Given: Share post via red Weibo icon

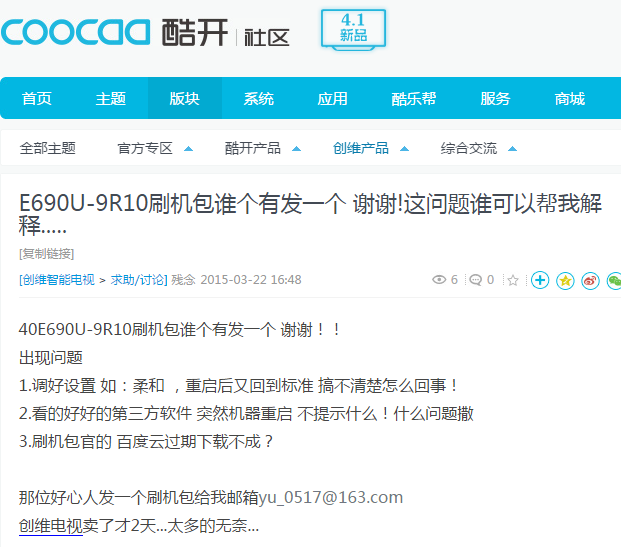Looking at the screenshot, I should [591, 280].
